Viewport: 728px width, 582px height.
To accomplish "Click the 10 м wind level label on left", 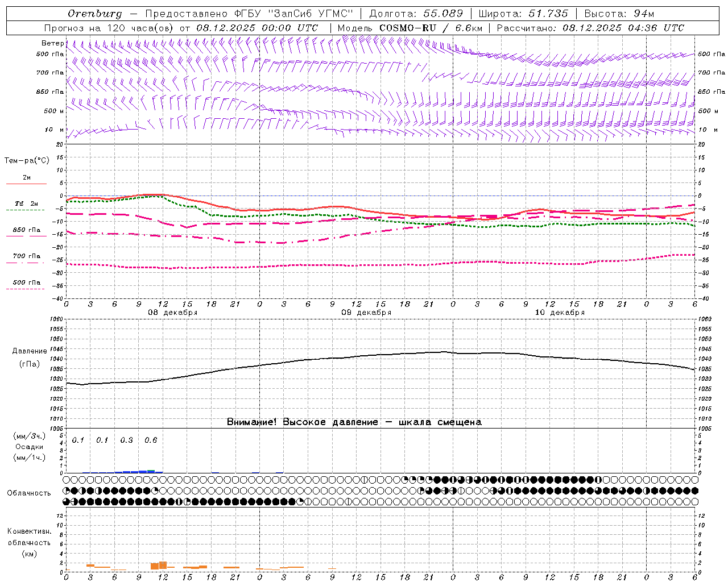I will 55,130.
